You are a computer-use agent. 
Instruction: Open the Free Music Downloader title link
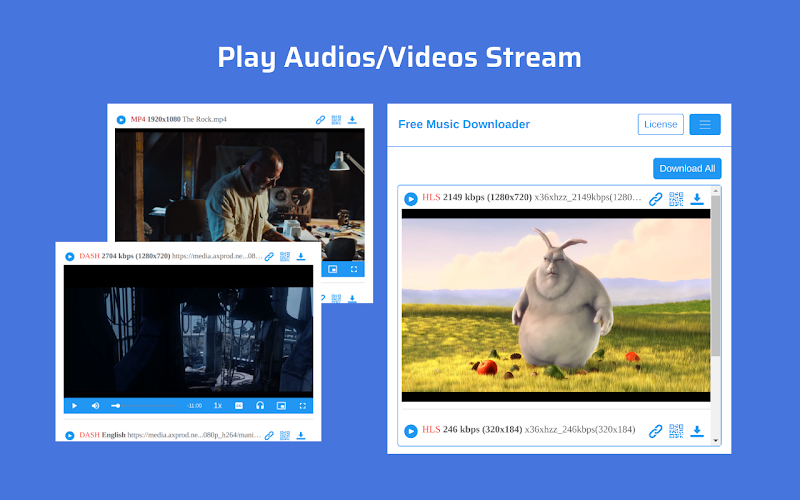[464, 124]
